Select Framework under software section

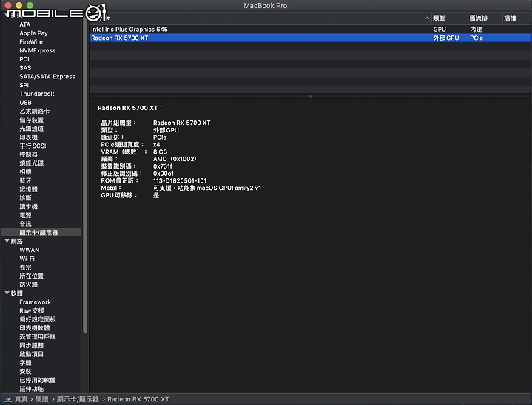[x=35, y=302]
